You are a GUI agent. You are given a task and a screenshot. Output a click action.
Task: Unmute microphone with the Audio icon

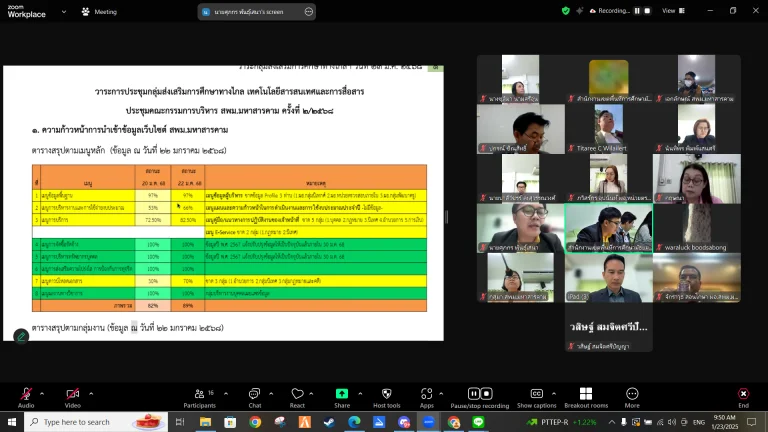click(x=25, y=394)
